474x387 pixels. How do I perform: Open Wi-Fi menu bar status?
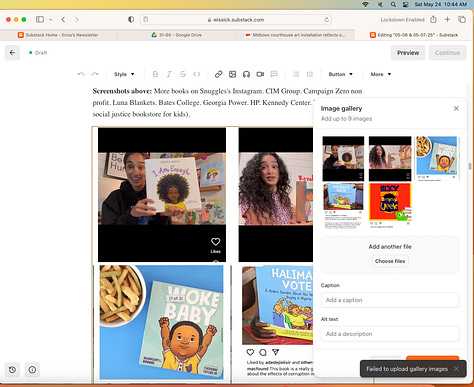pyautogui.click(x=366, y=4)
